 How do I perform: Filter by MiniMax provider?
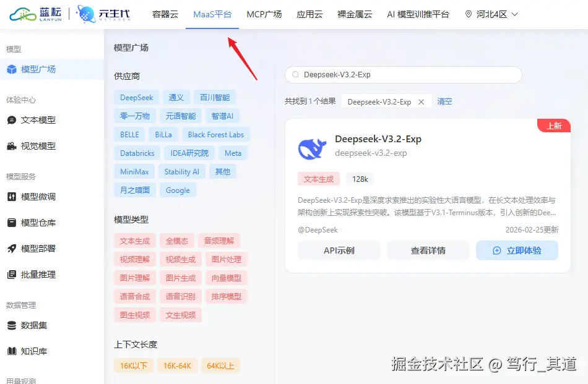(x=134, y=171)
